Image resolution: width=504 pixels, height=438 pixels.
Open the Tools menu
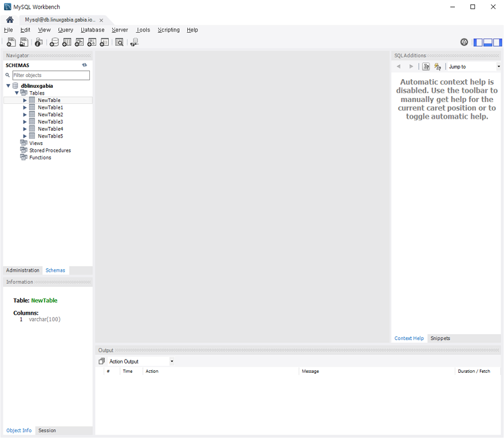(143, 30)
